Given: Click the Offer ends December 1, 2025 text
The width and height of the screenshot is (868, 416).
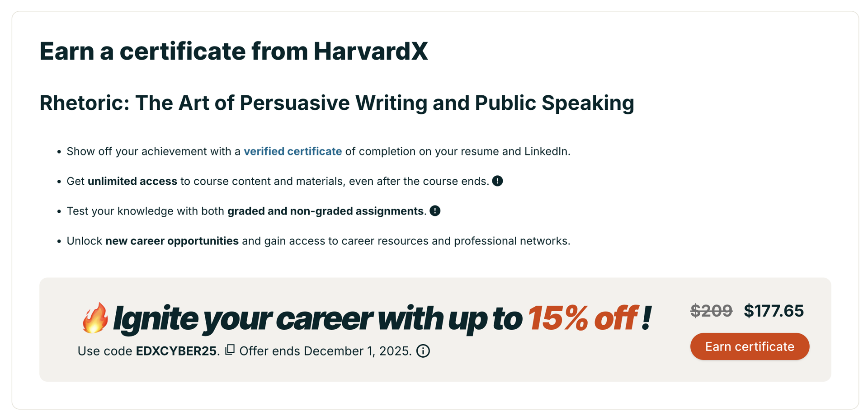Looking at the screenshot, I should click(325, 351).
